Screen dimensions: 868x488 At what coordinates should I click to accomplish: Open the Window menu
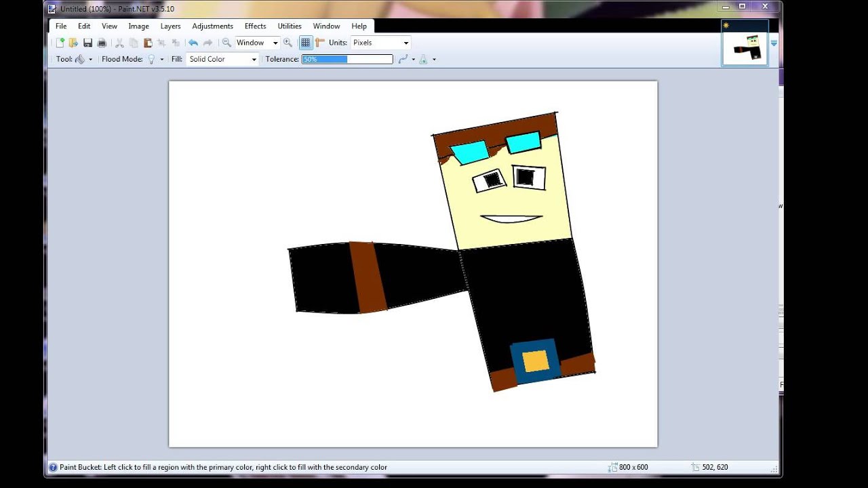(326, 26)
